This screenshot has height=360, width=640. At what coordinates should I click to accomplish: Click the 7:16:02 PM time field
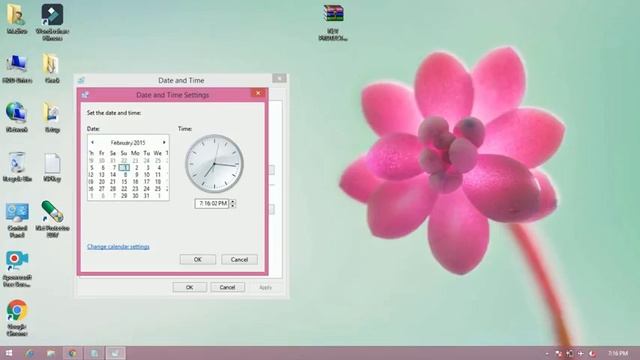(212, 203)
